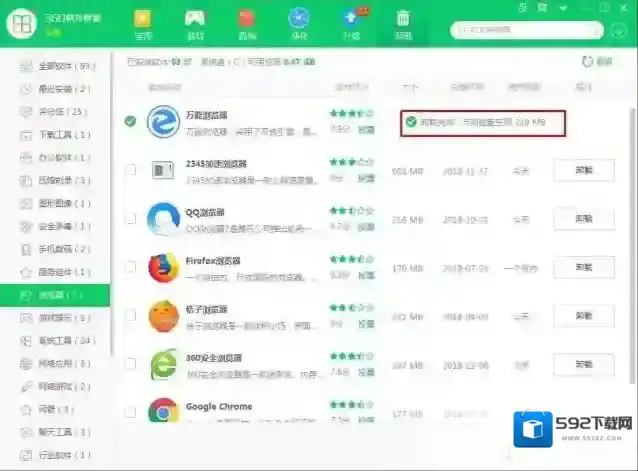Click the QQ浏览器 app icon
Image resolution: width=638 pixels, height=471 pixels.
[161, 219]
